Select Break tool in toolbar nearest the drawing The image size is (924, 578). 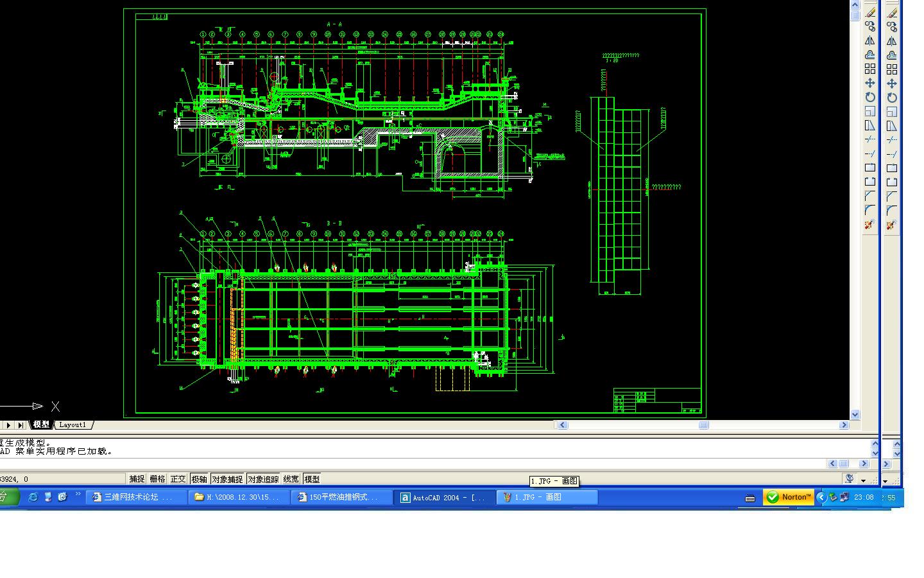(x=870, y=182)
